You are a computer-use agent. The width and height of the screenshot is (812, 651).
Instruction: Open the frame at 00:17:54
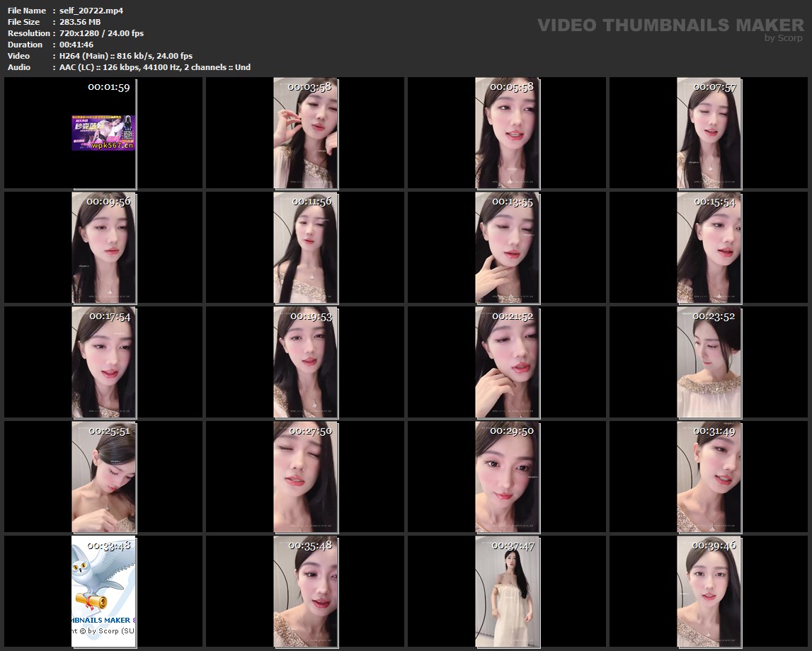[x=103, y=362]
